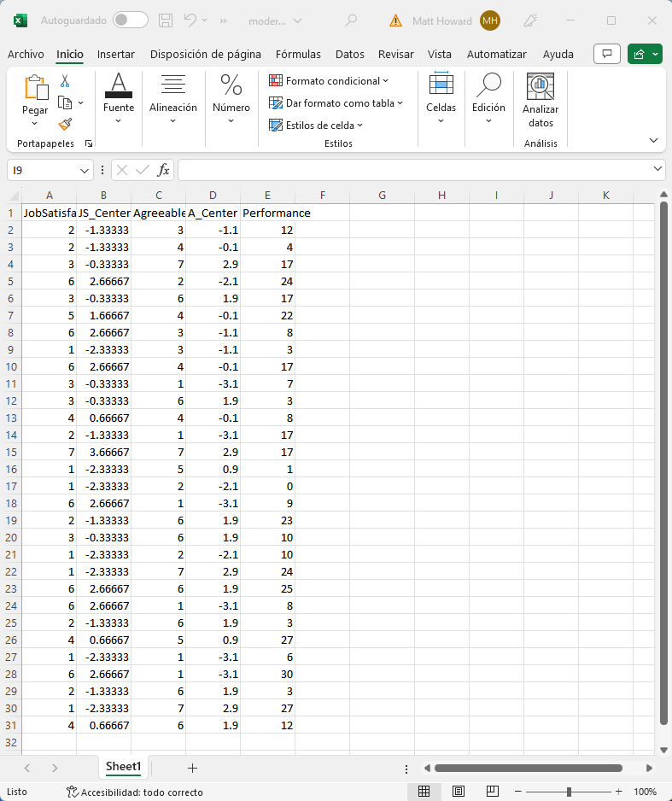
Task: Click the Format Painter brush icon
Action: [x=65, y=124]
